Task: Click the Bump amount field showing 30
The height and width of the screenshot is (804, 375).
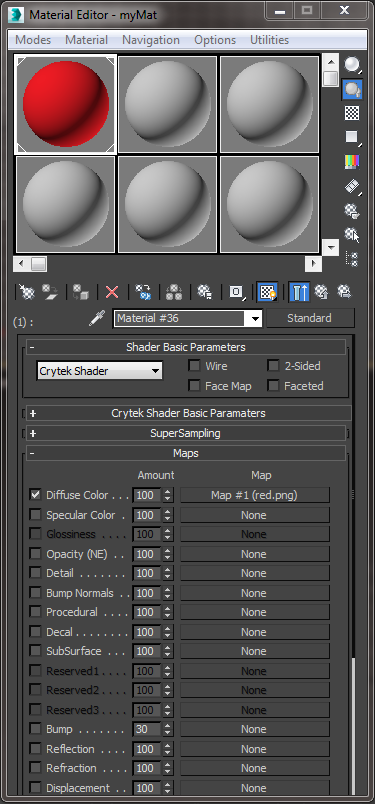Action: tap(147, 729)
